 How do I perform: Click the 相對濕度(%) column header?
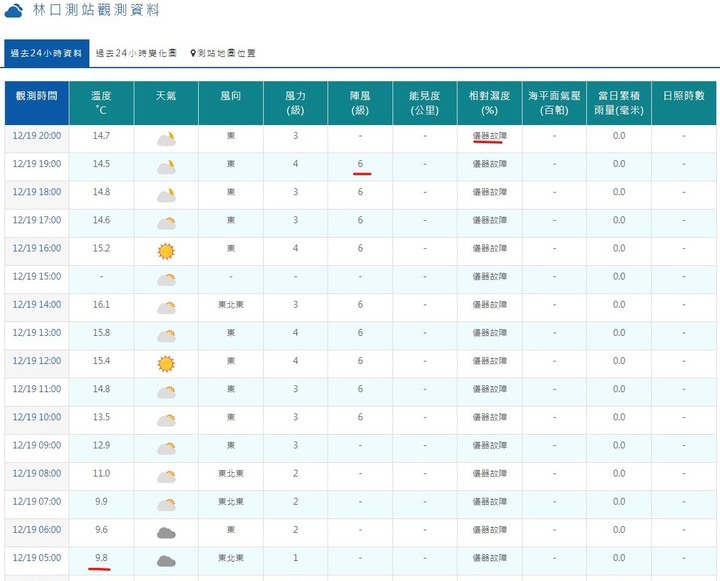coord(489,103)
